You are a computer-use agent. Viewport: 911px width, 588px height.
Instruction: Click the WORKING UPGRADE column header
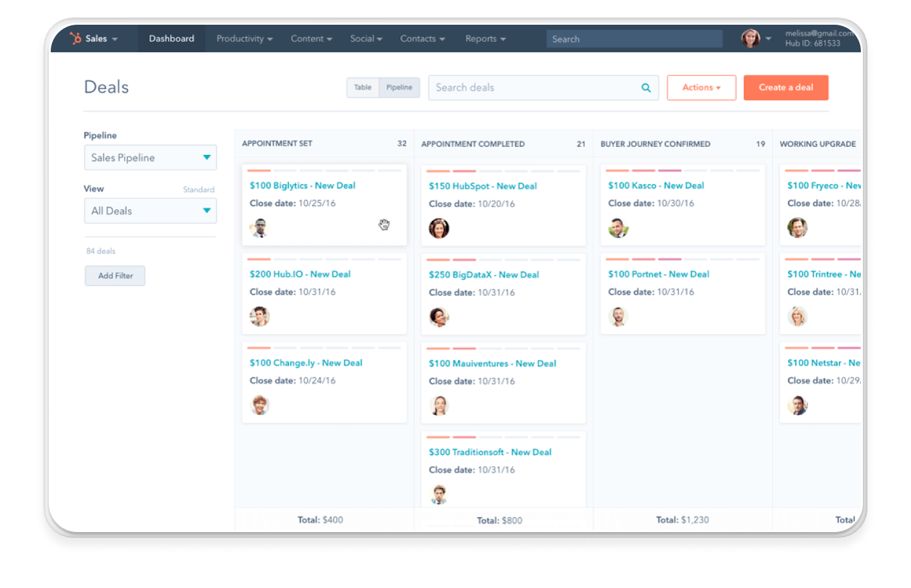pos(818,144)
